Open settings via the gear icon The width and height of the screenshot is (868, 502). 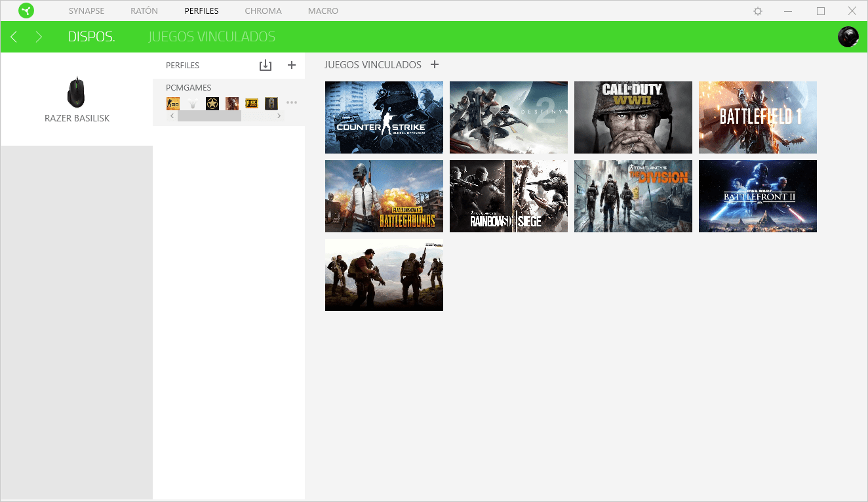tap(758, 11)
